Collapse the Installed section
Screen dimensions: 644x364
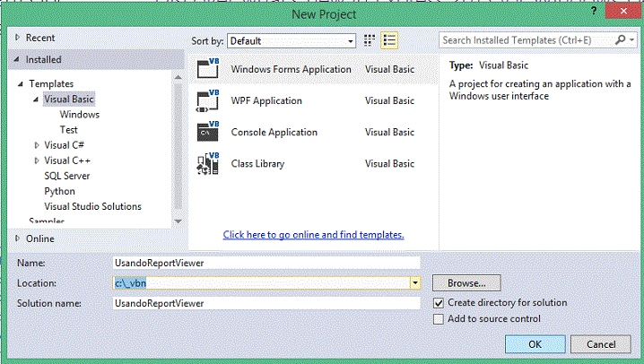pyautogui.click(x=17, y=59)
